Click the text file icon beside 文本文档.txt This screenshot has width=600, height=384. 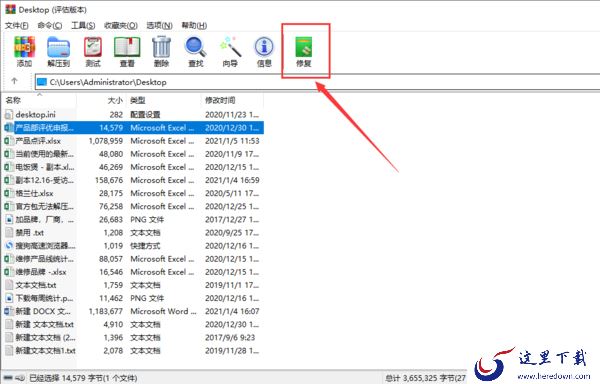click(x=9, y=285)
